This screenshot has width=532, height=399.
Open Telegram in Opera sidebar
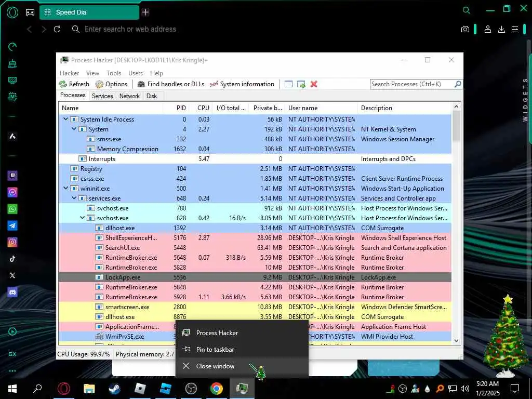coord(12,225)
